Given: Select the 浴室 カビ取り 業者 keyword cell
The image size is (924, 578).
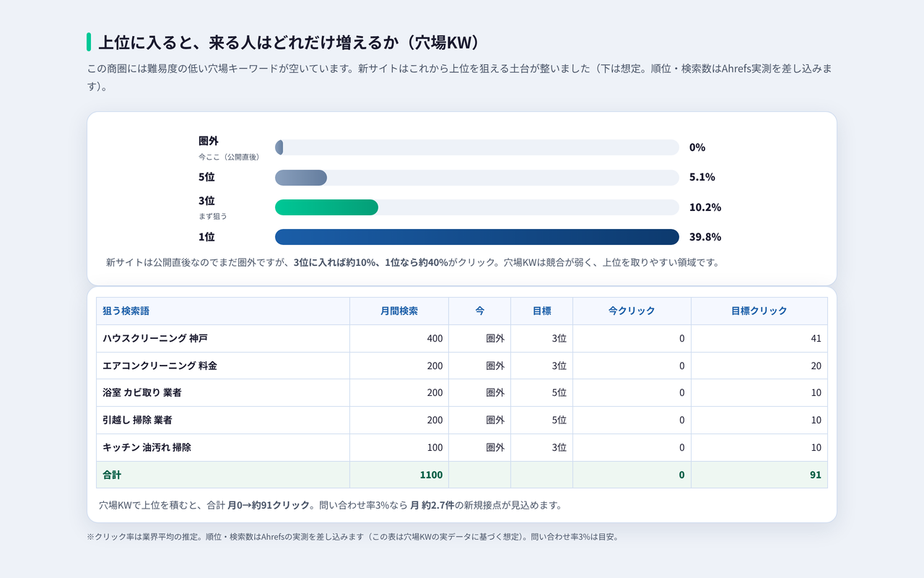Looking at the screenshot, I should (223, 393).
